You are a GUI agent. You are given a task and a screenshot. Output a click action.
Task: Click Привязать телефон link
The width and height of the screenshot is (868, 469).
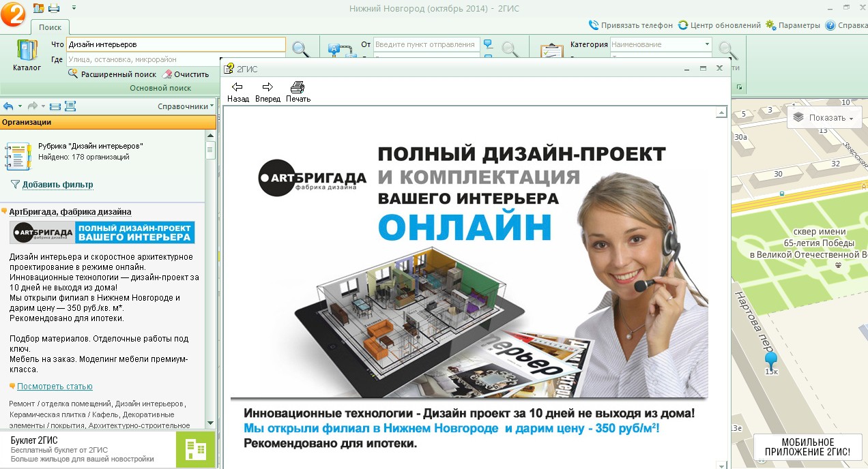click(631, 25)
